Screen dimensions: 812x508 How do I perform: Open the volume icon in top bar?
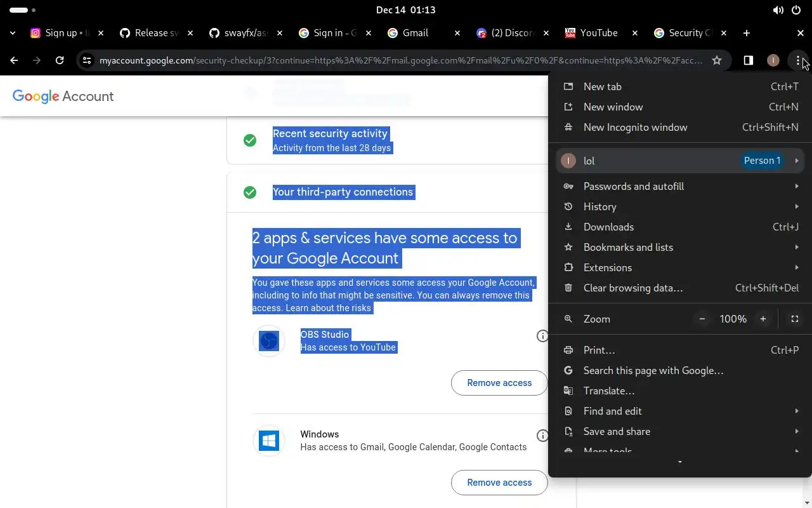pos(778,10)
